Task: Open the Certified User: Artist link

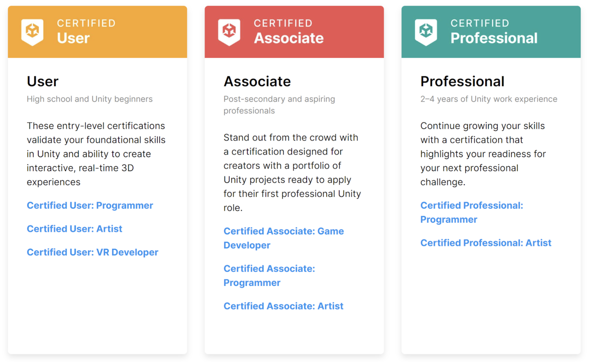Action: [74, 229]
